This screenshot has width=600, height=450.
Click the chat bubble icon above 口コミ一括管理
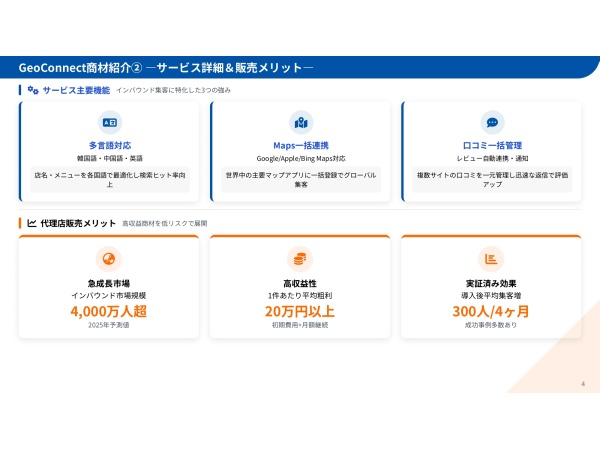492,122
